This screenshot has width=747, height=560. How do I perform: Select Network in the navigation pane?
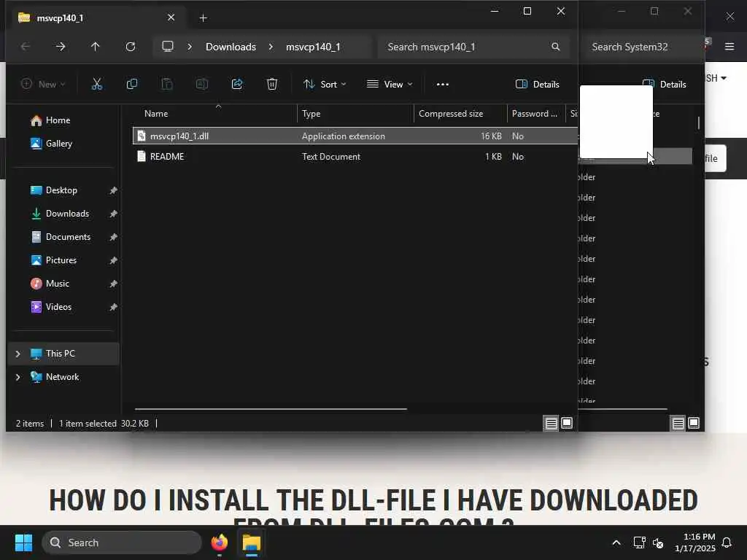click(x=62, y=377)
